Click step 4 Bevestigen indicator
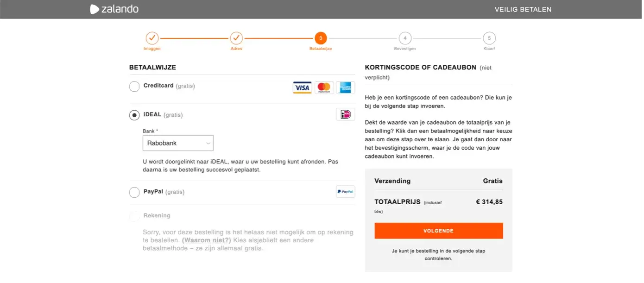This screenshot has height=283, width=644. (x=405, y=38)
